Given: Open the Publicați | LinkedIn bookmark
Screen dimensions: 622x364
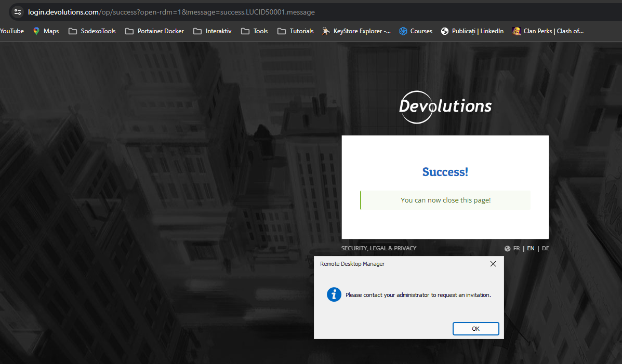Looking at the screenshot, I should (x=472, y=31).
